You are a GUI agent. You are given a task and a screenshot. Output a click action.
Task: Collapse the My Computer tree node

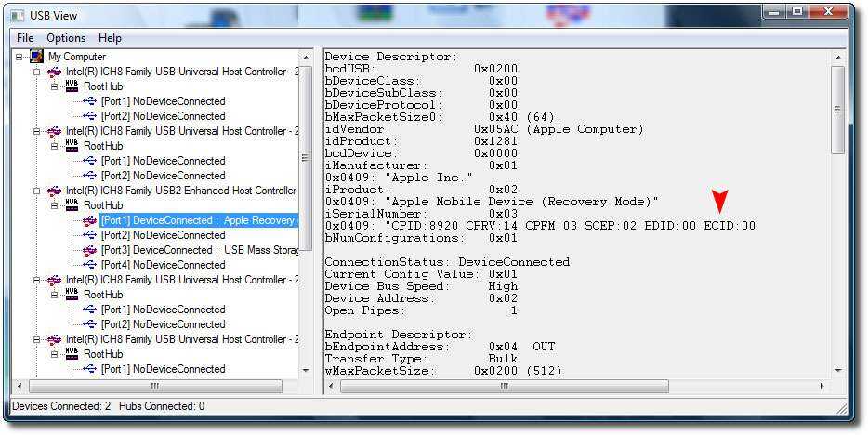pyautogui.click(x=21, y=57)
